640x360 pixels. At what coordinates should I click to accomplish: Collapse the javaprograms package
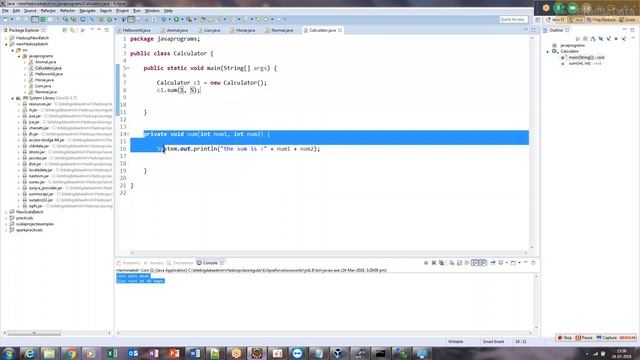coord(19,56)
